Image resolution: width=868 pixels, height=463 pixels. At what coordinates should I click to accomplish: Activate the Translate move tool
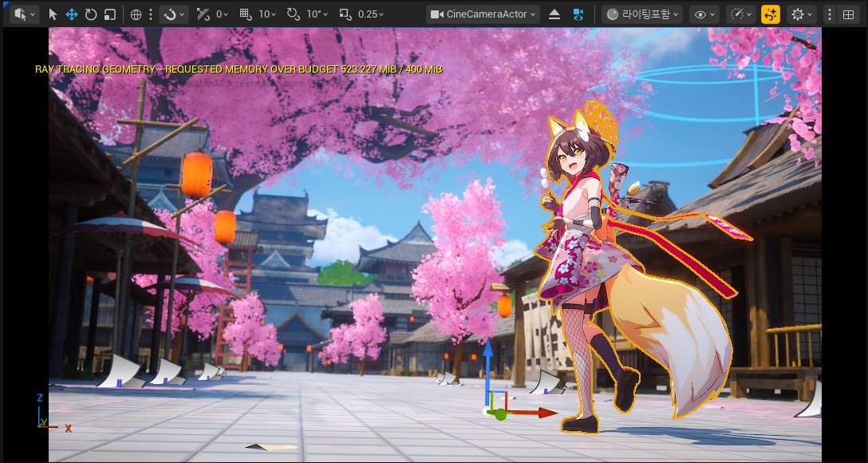pos(72,14)
